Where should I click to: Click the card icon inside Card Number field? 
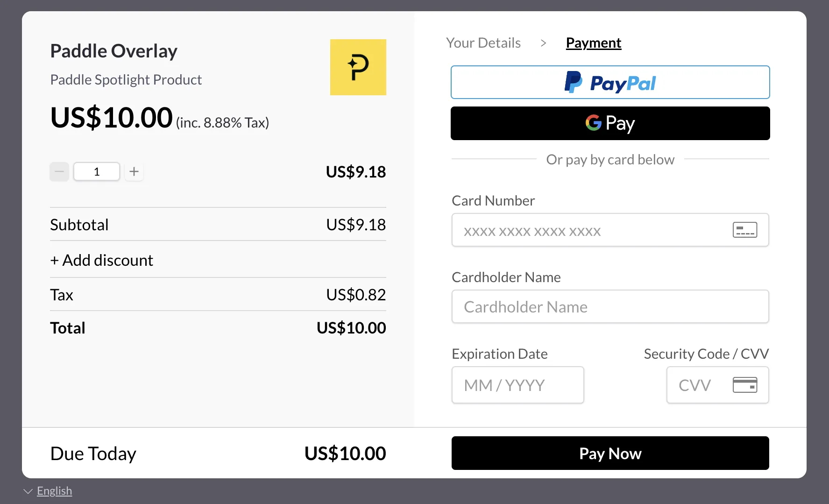pyautogui.click(x=744, y=230)
